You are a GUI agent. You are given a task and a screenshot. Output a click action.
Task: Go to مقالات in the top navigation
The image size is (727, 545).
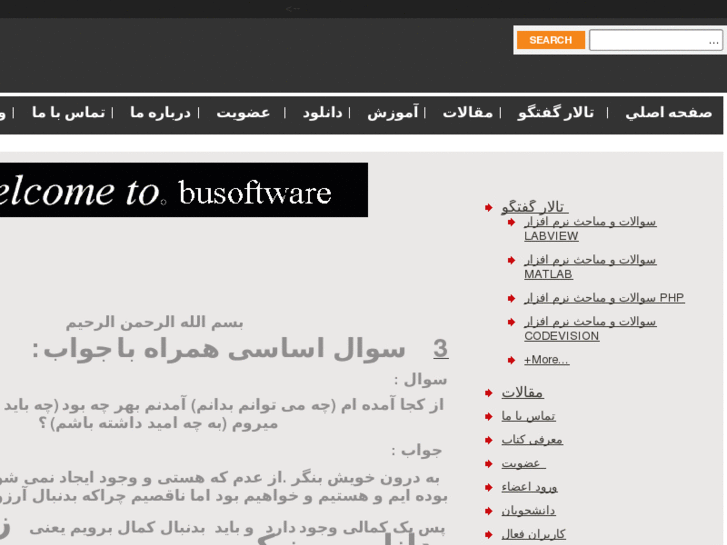point(468,113)
